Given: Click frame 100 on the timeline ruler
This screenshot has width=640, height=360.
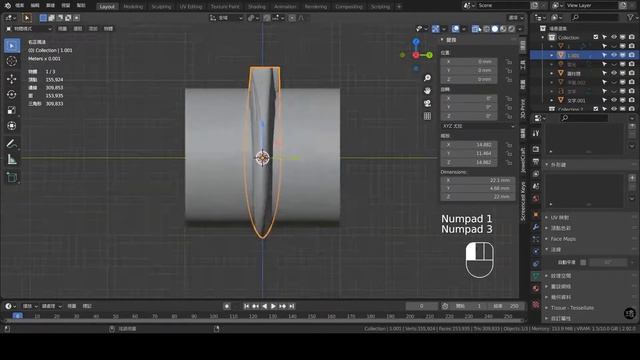Looking at the screenshot, I should click(x=213, y=316).
